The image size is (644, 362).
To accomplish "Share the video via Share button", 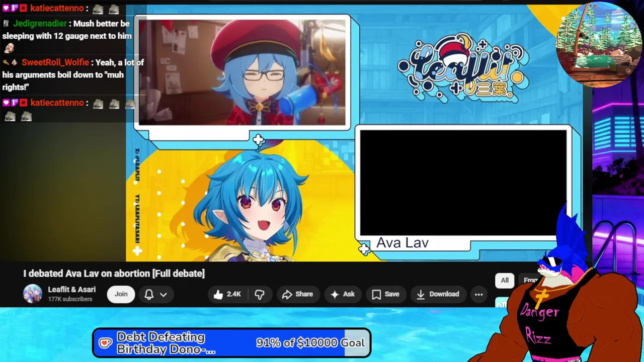I will (x=297, y=295).
